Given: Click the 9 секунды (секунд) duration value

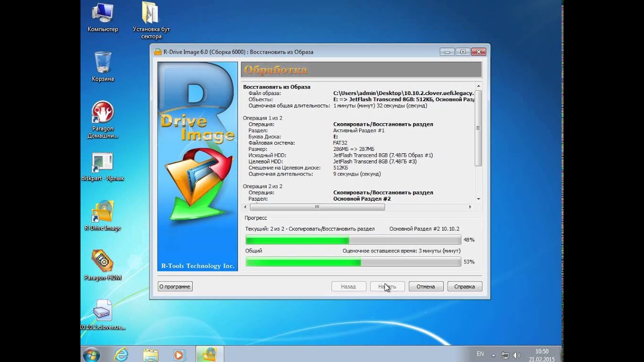Looking at the screenshot, I should (357, 174).
